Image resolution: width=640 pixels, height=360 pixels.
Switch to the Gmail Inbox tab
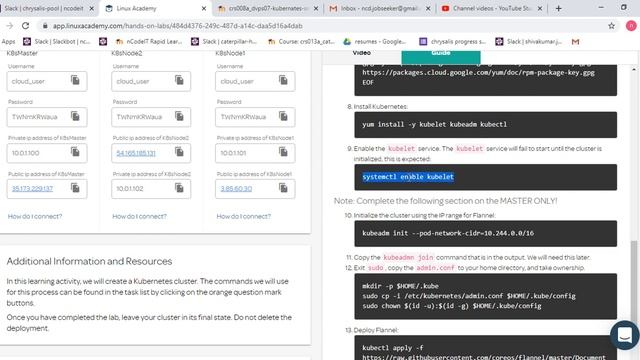pos(380,8)
